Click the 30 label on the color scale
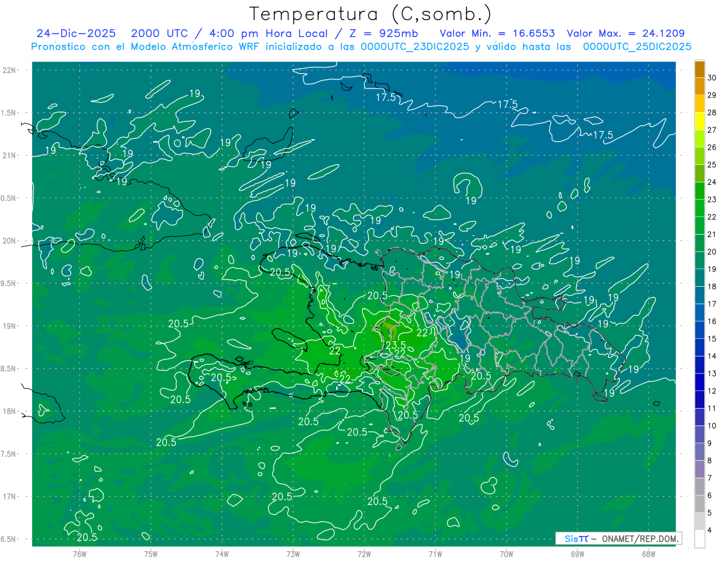 click(712, 78)
